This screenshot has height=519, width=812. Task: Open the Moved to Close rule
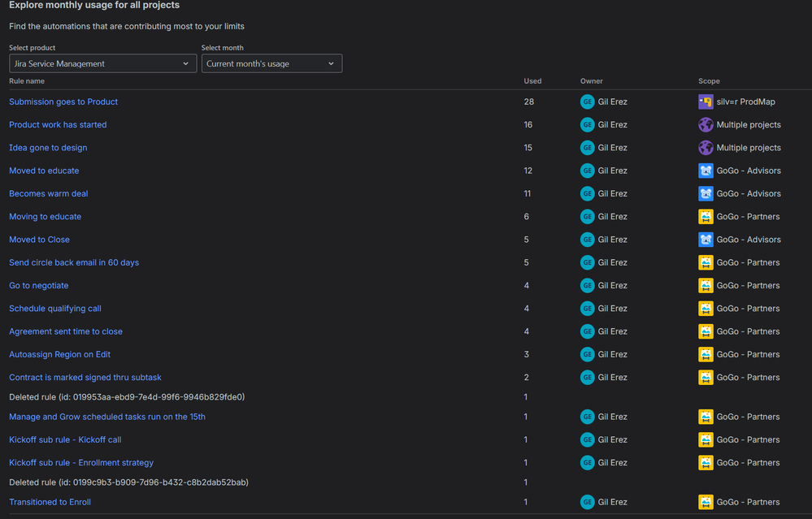pyautogui.click(x=39, y=240)
